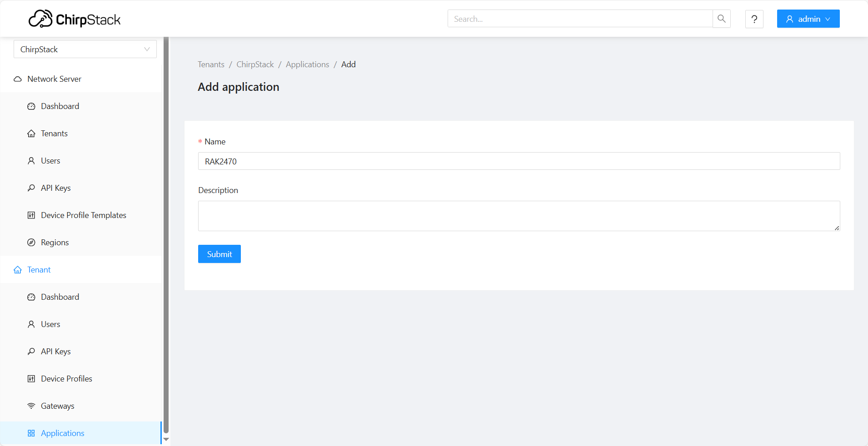The width and height of the screenshot is (868, 446).
Task: Click the Network Server Dashboard gauge icon
Action: point(31,106)
